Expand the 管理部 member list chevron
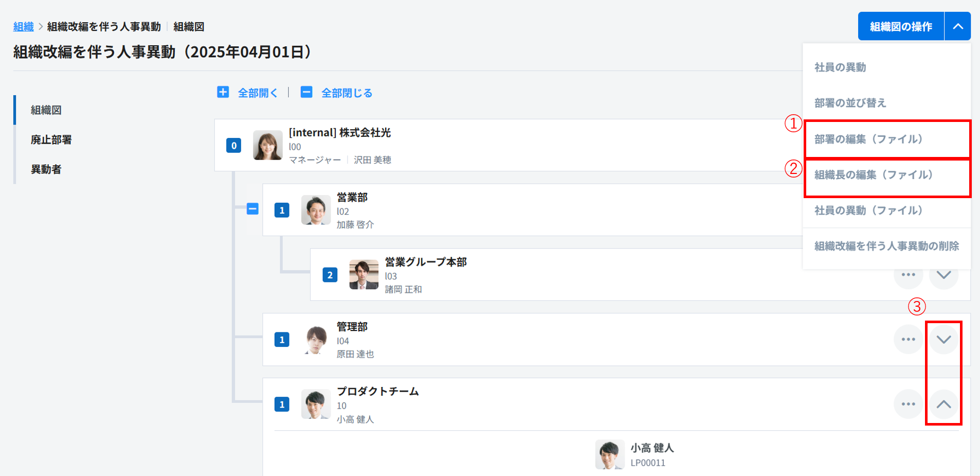This screenshot has height=476, width=980. (x=943, y=340)
